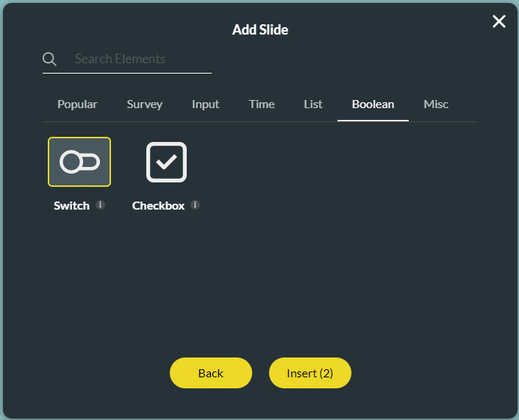View the Misc tab
519x420 pixels.
coord(436,104)
